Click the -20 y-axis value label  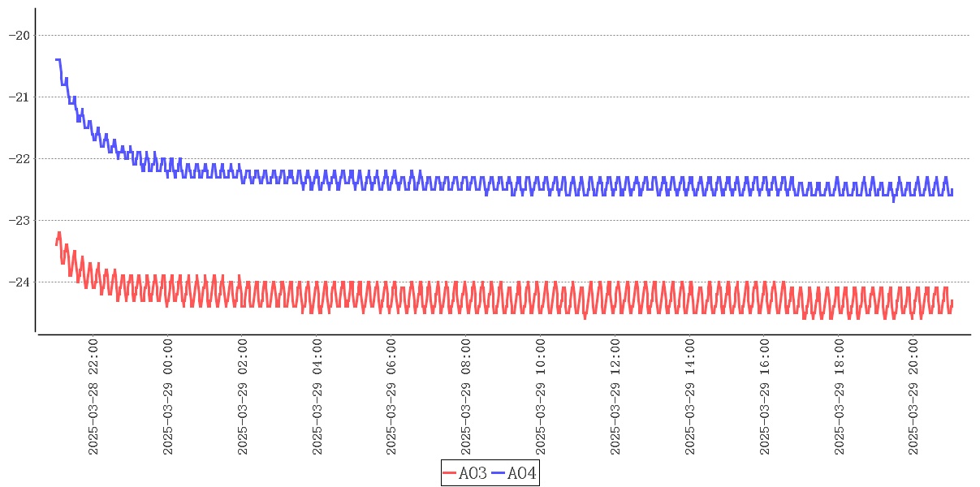[19, 35]
